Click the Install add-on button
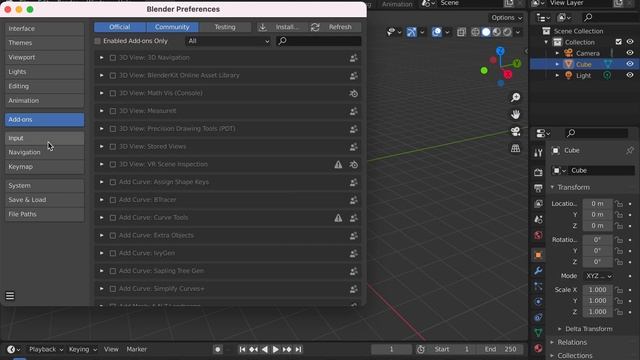The height and width of the screenshot is (360, 640). 283,27
